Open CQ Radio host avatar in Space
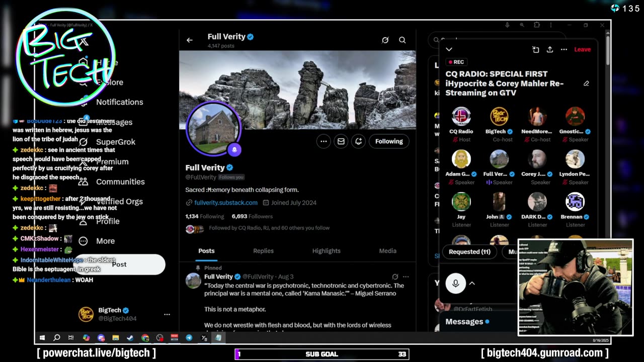Image resolution: width=644 pixels, height=362 pixels. [x=461, y=116]
